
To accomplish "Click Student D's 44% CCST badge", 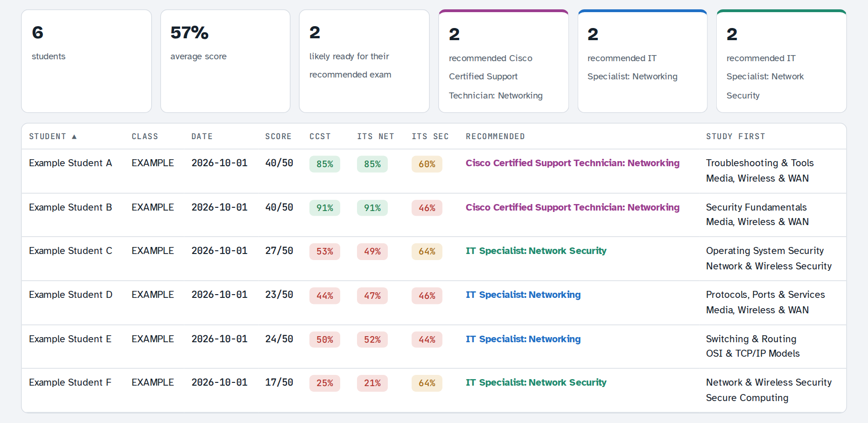I will point(325,296).
